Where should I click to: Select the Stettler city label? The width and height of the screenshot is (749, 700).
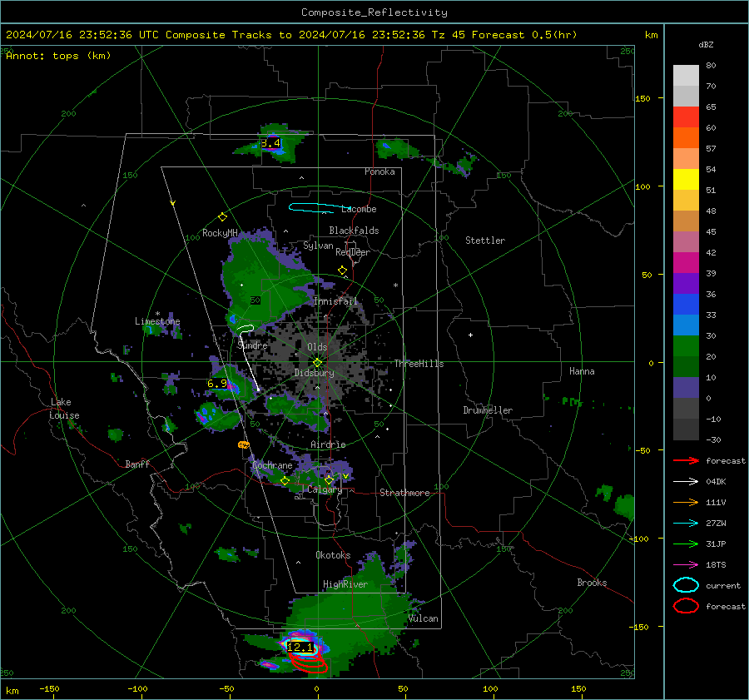pos(485,241)
